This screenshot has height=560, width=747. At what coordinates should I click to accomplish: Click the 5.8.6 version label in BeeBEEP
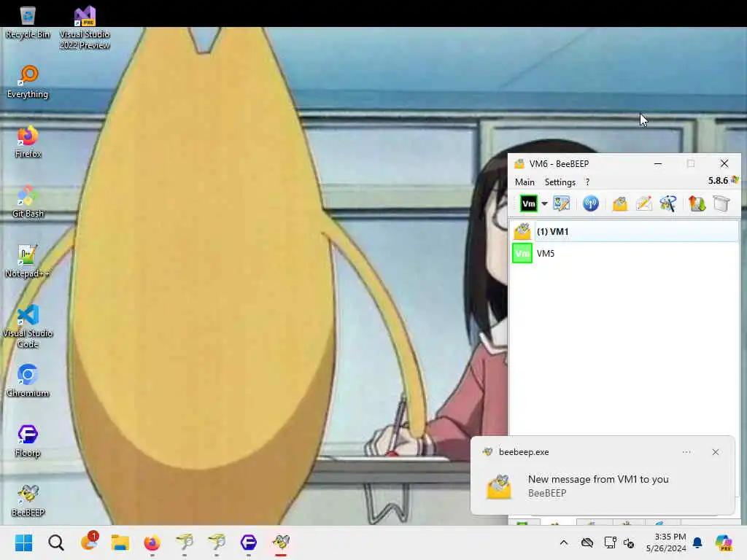718,181
